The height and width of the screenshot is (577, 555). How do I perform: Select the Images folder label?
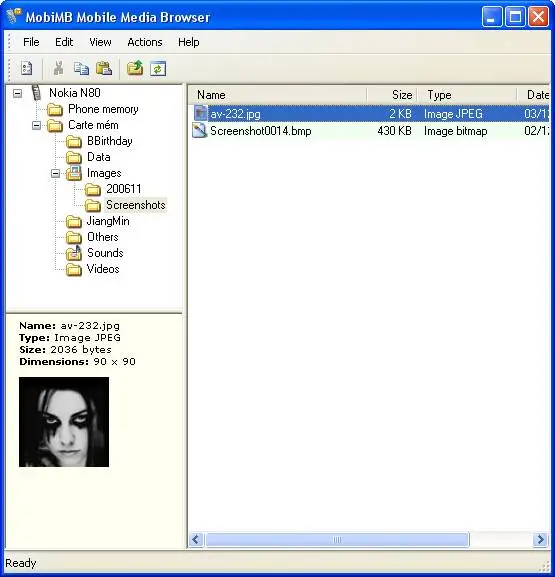coord(104,173)
